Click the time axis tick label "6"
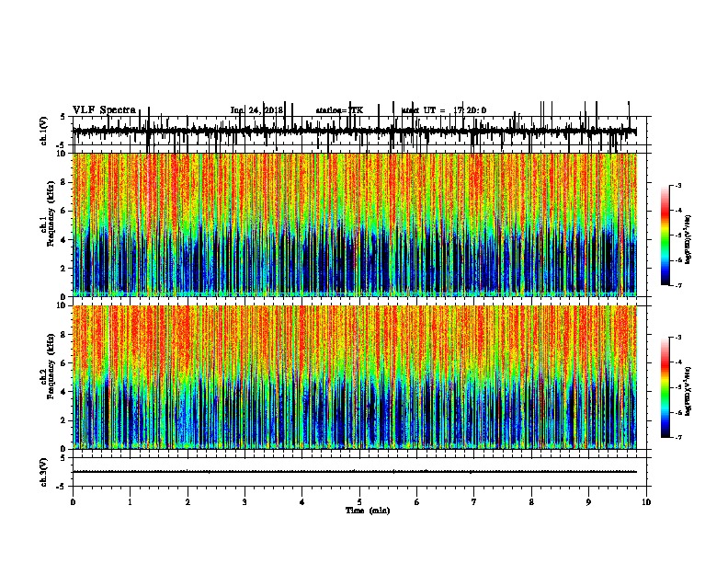 pos(417,502)
